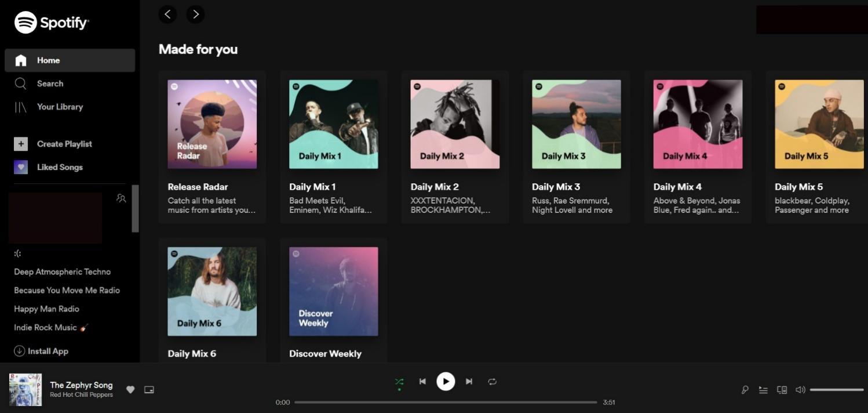
Task: Open Discover Weekly cover art
Action: click(x=334, y=291)
